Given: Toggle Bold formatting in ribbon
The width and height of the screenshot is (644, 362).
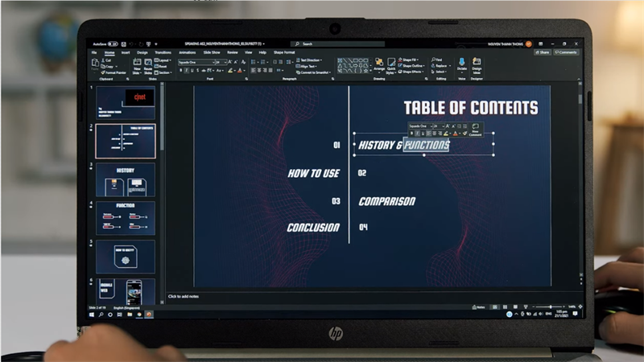Looking at the screenshot, I should 180,71.
